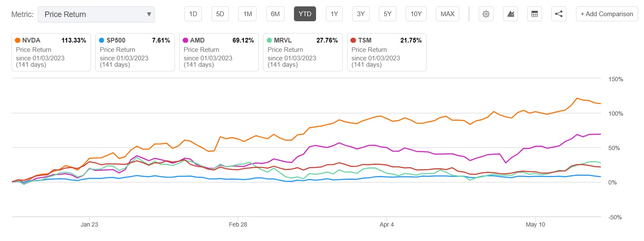Click the Add Comparison button
The width and height of the screenshot is (644, 241).
607,14
